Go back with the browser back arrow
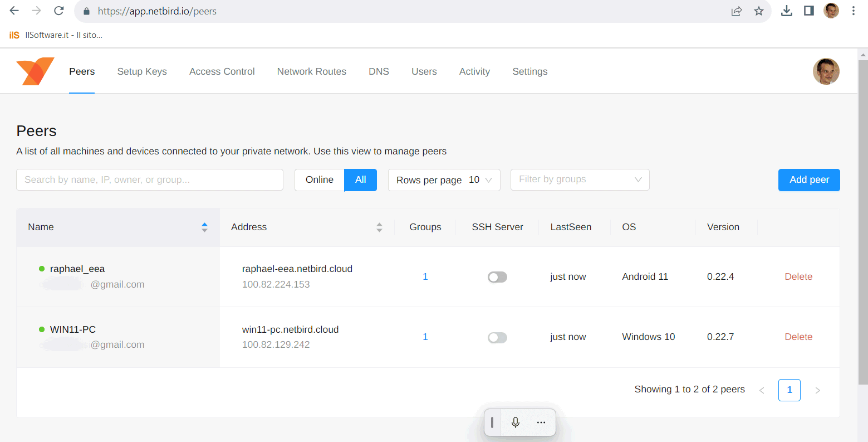 14,11
